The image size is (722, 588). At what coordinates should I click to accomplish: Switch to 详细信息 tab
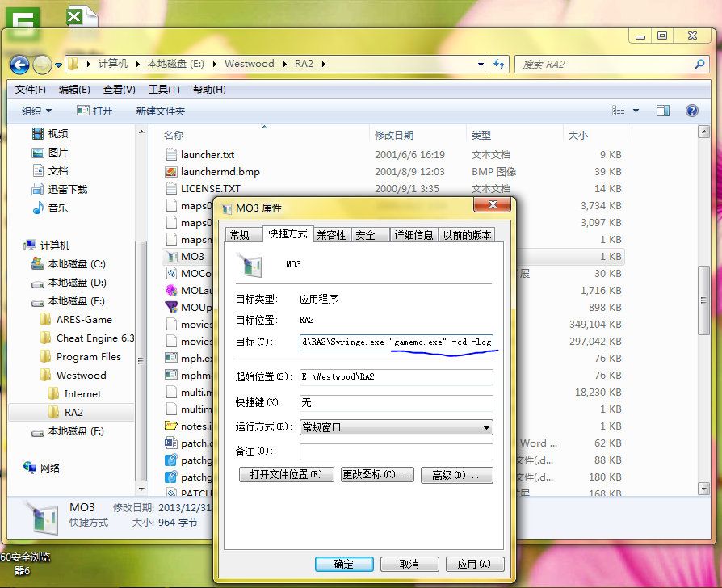[x=413, y=235]
